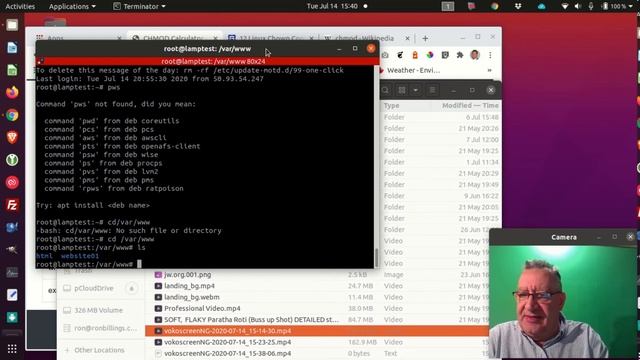Toggle the file manager grid view icon
The height and width of the screenshot is (360, 640).
[x=402, y=90]
